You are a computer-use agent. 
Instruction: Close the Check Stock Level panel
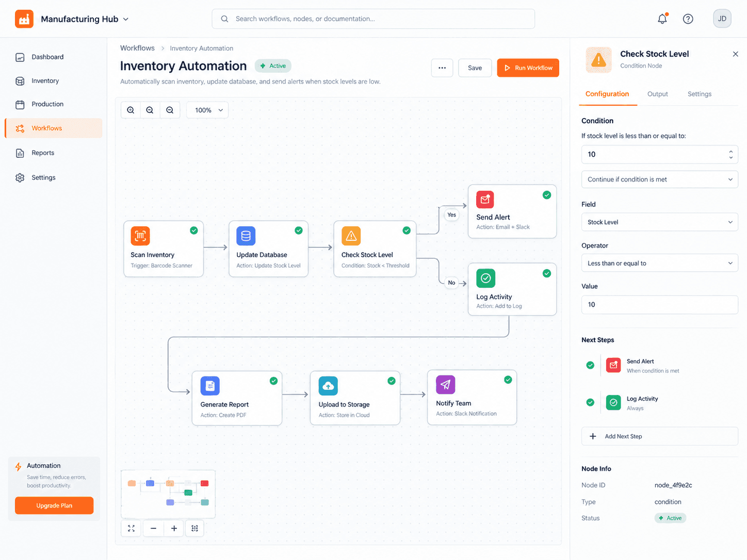coord(736,54)
